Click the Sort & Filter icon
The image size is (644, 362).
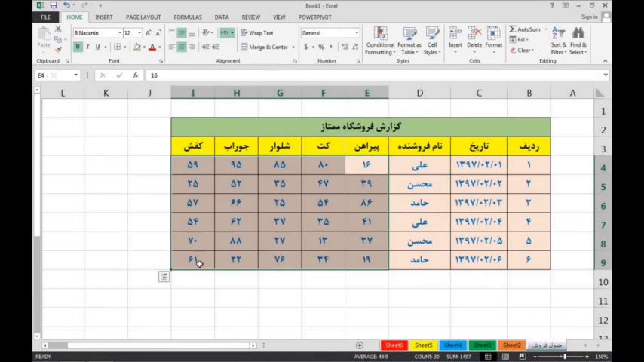tap(558, 33)
